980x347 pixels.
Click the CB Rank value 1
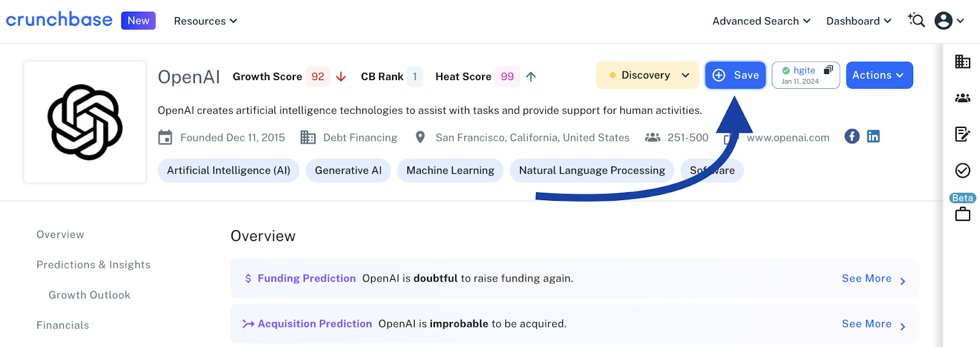click(x=415, y=76)
